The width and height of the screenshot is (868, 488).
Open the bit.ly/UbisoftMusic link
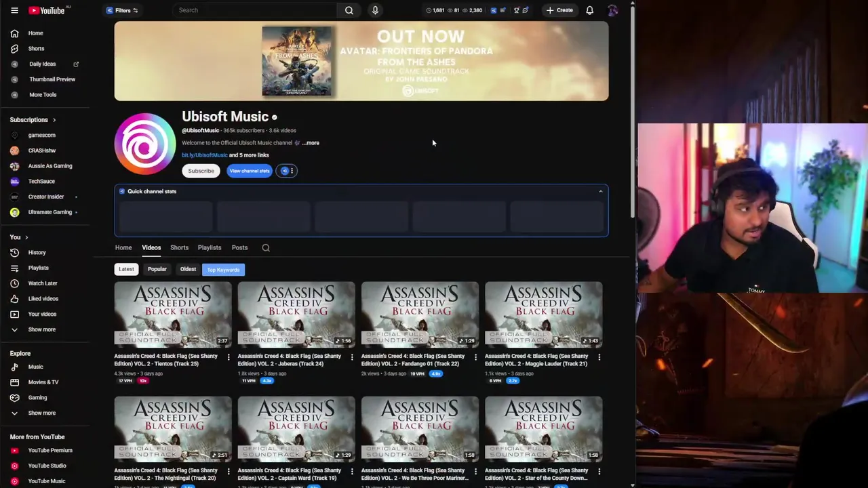205,155
